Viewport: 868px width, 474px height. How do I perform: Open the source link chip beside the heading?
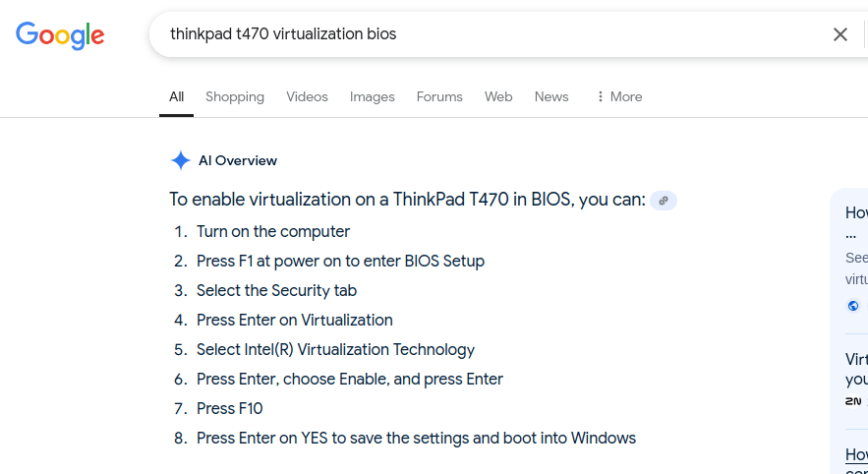(x=664, y=201)
